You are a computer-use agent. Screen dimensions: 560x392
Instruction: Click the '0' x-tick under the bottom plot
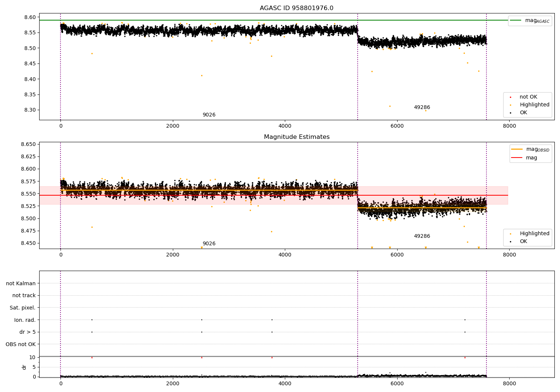pyautogui.click(x=60, y=383)
